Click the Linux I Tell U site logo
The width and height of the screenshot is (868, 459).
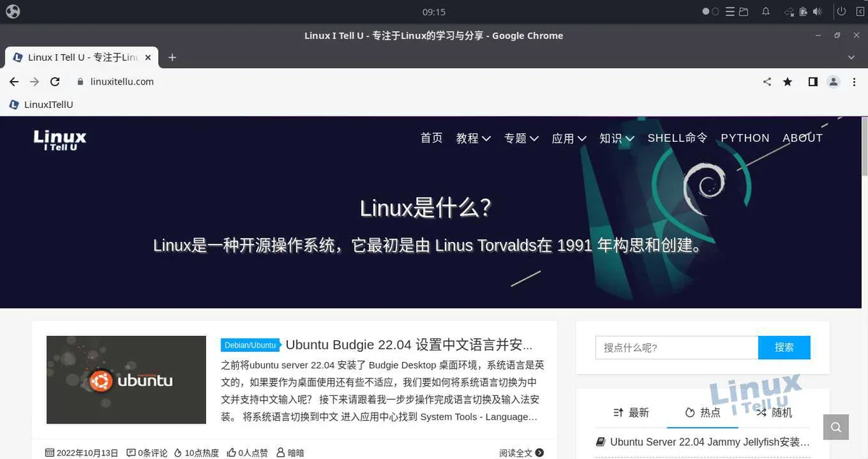[x=60, y=140]
